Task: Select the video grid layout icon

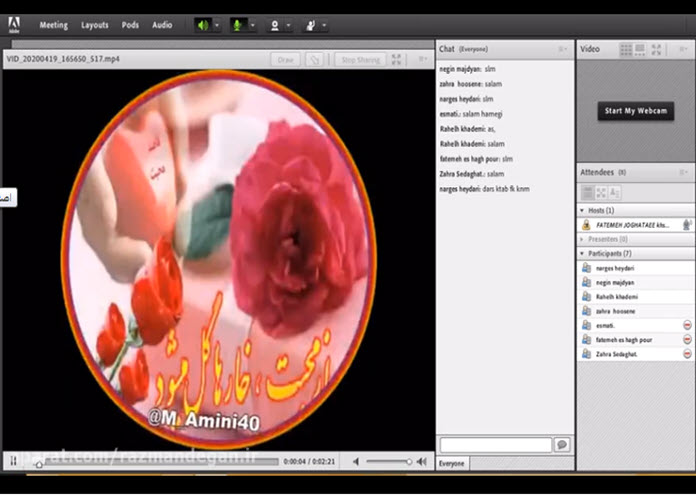Action: coord(626,50)
